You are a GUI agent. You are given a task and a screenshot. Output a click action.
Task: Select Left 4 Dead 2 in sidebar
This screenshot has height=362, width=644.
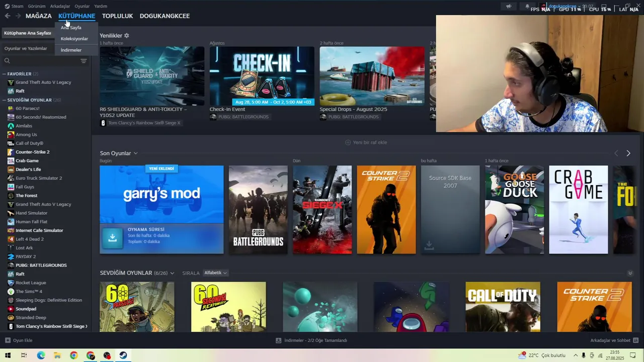(x=30, y=239)
